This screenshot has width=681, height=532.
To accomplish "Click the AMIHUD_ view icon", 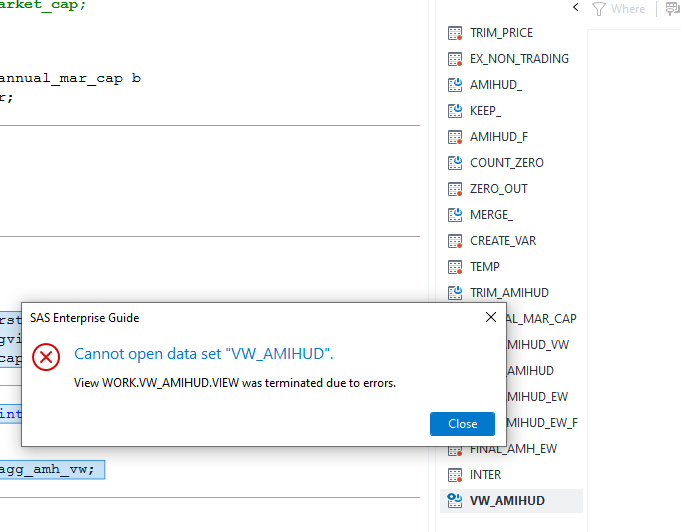I will 455,85.
